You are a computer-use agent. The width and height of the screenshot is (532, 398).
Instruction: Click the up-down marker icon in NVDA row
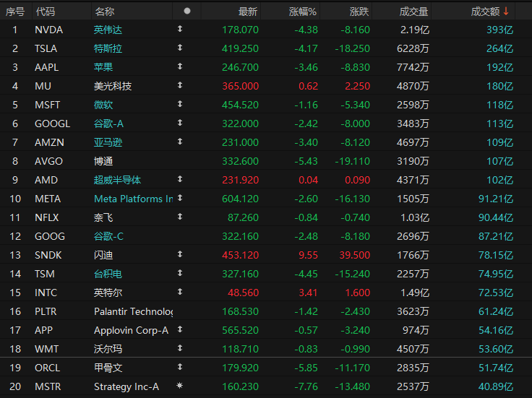coord(180,29)
